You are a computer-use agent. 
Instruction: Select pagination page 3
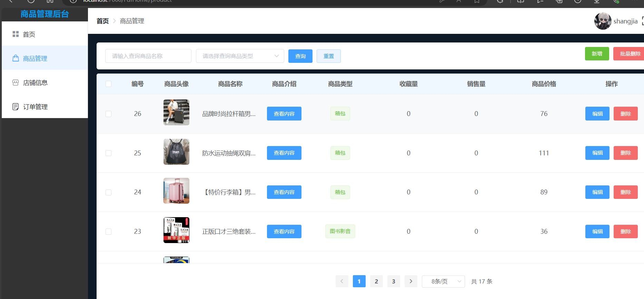coord(394,281)
